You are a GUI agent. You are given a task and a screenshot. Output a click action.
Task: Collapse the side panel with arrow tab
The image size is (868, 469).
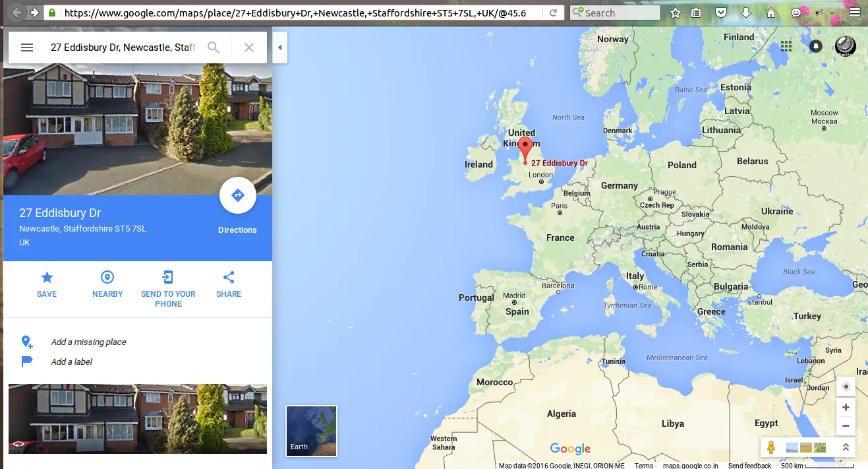(x=280, y=47)
